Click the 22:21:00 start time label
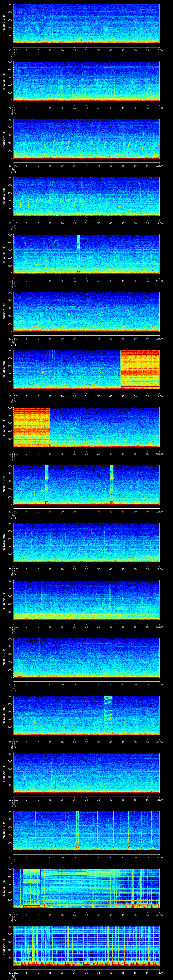173x980 pixels. 13,281
